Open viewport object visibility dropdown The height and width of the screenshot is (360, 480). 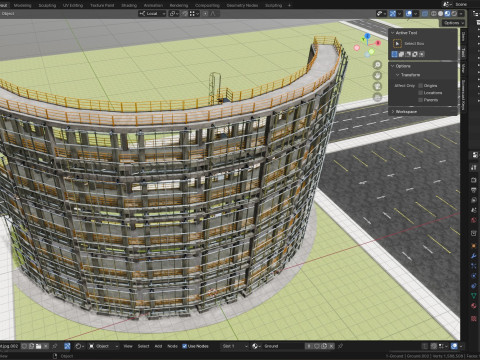pos(381,14)
